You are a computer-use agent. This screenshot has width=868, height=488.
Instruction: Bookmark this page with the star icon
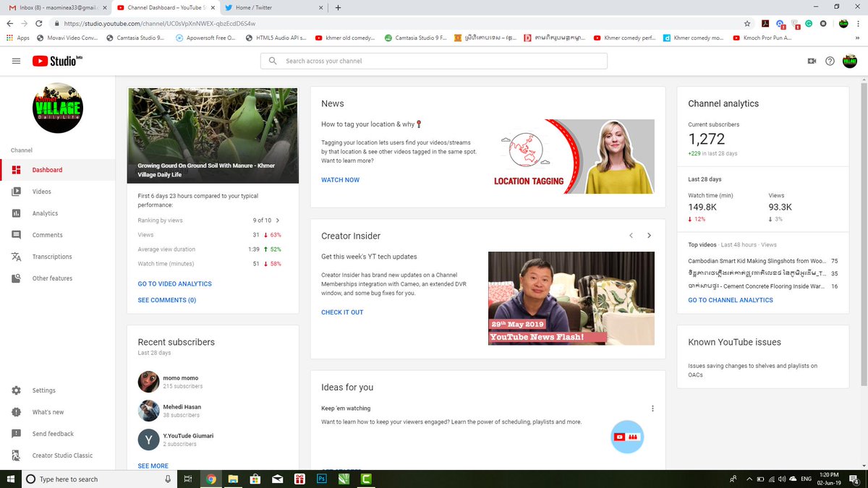point(747,23)
